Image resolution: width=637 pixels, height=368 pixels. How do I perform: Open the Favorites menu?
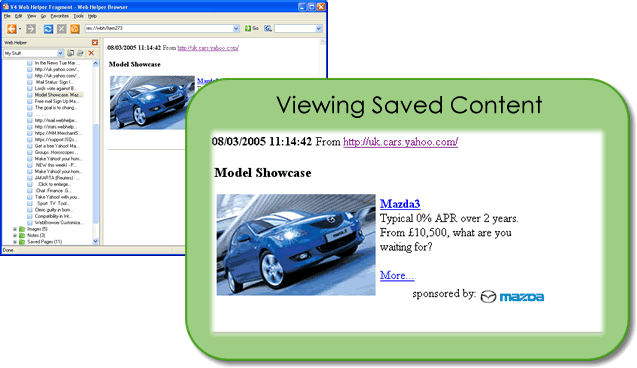pyautogui.click(x=59, y=16)
